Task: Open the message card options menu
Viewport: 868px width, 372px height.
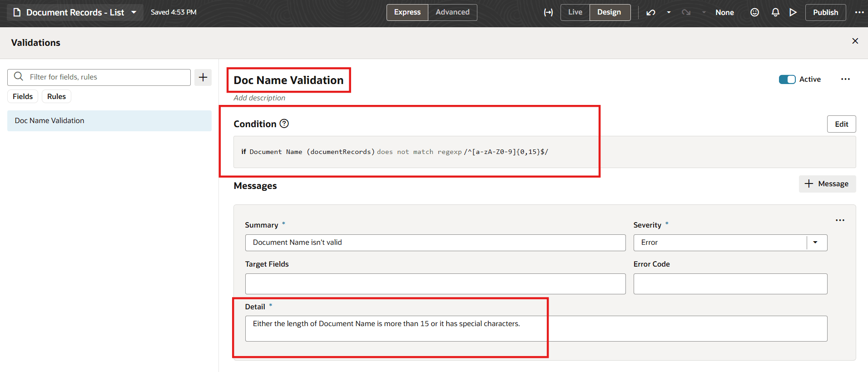Action: (840, 220)
